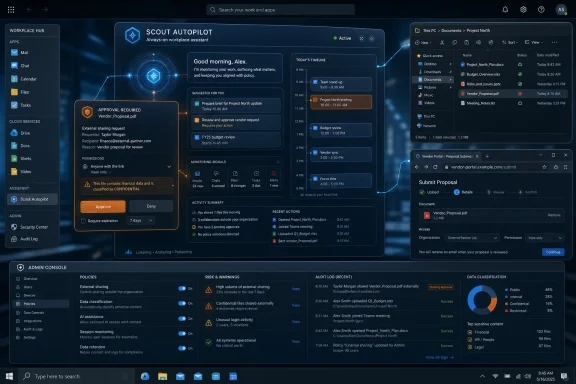This screenshot has width=576, height=384.
Task: Select Users in the Admin Console menu
Action: [28, 287]
